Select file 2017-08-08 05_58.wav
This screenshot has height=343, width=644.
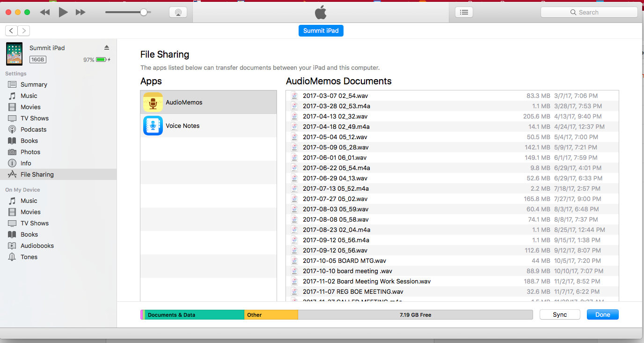tap(452, 219)
